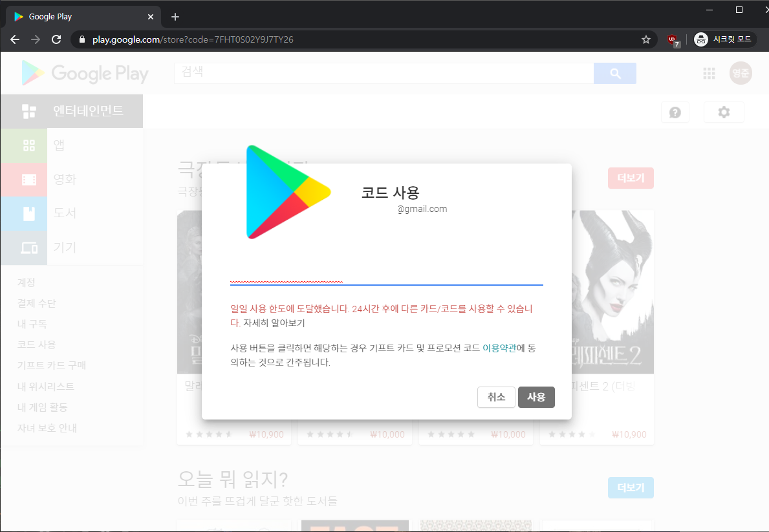Bookmark this page with star icon
Viewport: 769px width, 532px height.
pyautogui.click(x=646, y=39)
